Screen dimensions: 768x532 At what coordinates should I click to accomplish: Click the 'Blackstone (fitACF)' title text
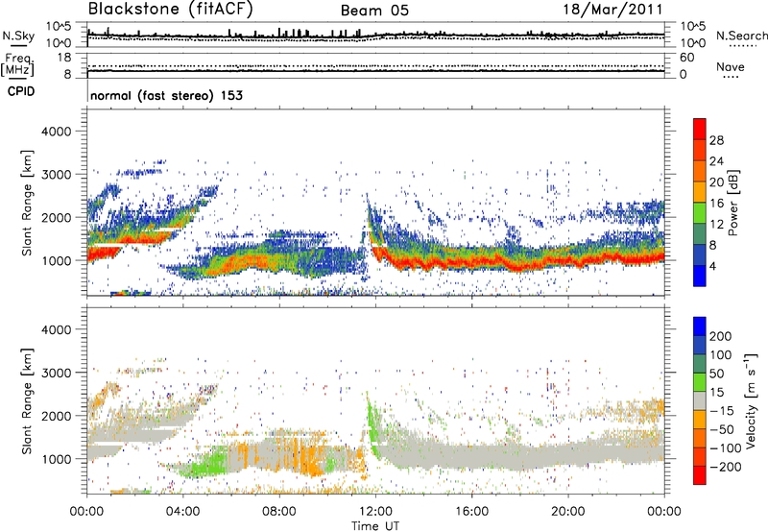point(171,10)
